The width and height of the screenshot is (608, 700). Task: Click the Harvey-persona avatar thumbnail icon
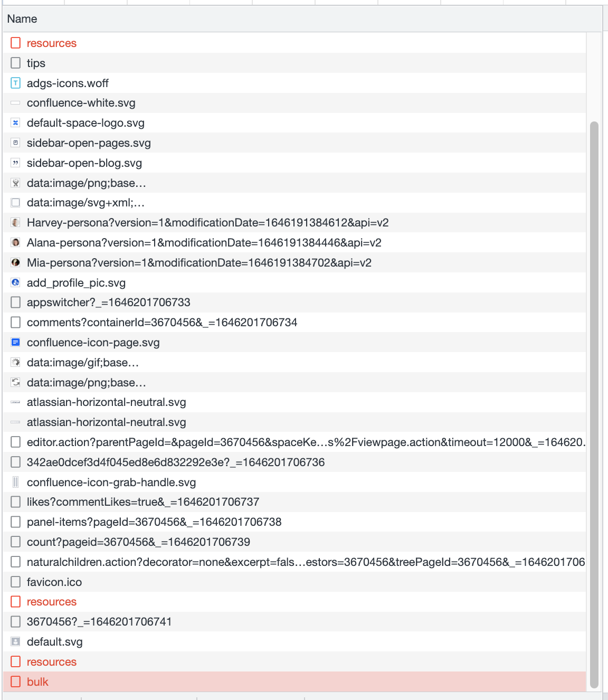tap(16, 223)
